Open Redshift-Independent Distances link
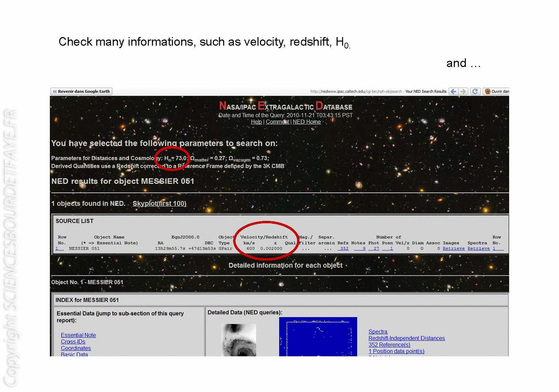This screenshot has width=559, height=392. pos(407,338)
